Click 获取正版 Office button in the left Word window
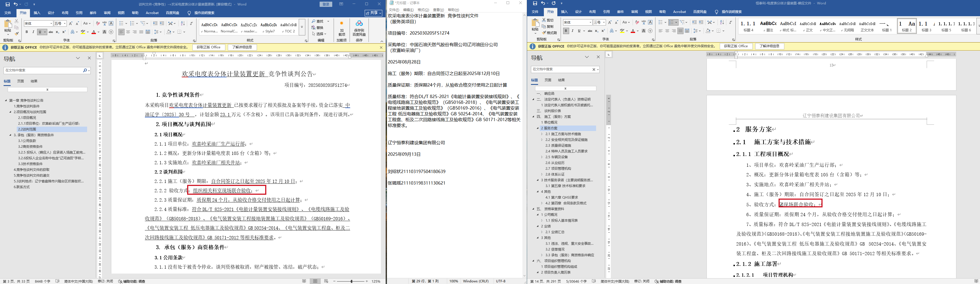This screenshot has width=980, height=284. [209, 48]
